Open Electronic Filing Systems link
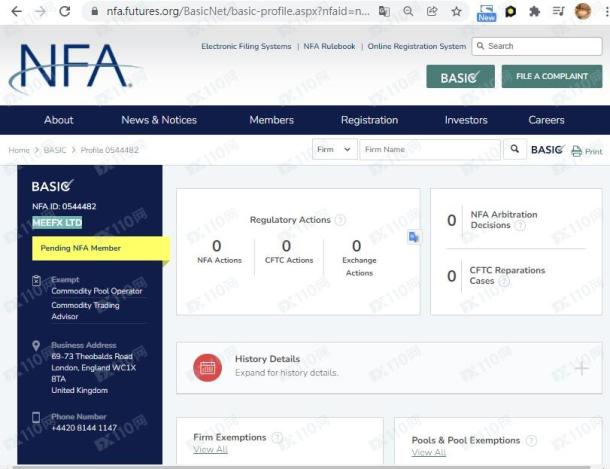 pos(246,46)
